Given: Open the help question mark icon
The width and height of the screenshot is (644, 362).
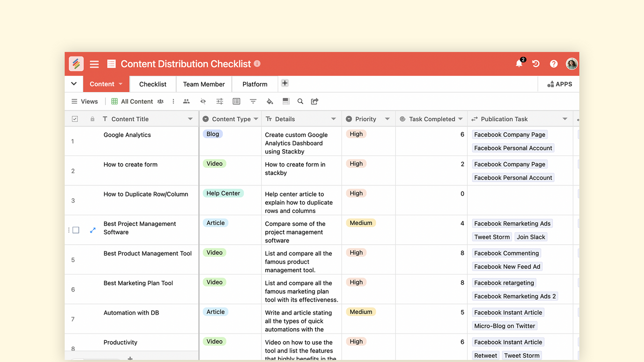Looking at the screenshot, I should (554, 64).
